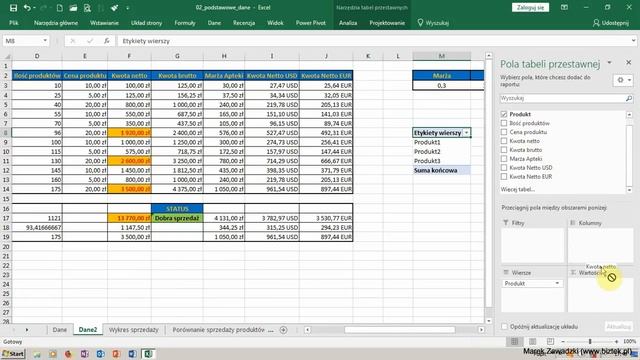Switch to Wykres sprzedaży sheet tab
This screenshot has height=360, width=640.
pyautogui.click(x=133, y=330)
